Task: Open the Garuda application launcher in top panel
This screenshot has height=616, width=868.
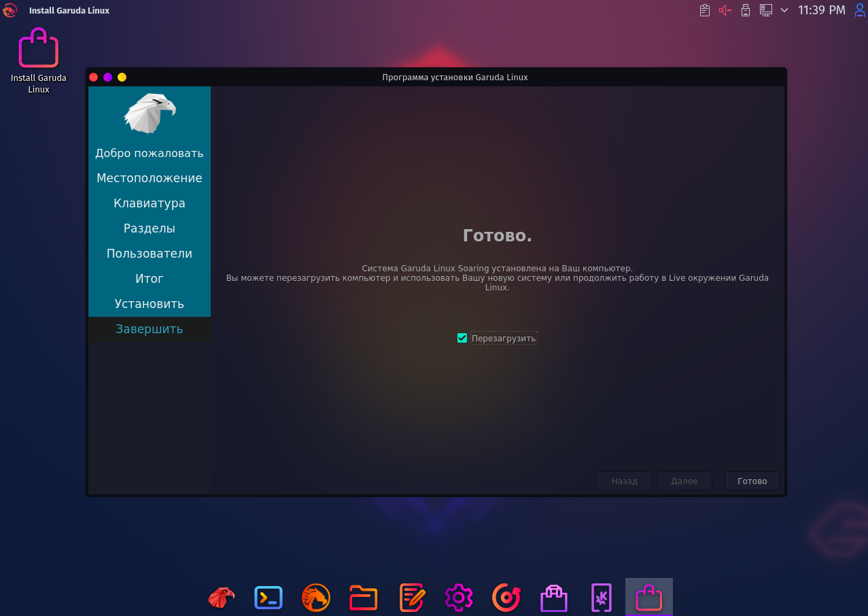Action: point(10,10)
